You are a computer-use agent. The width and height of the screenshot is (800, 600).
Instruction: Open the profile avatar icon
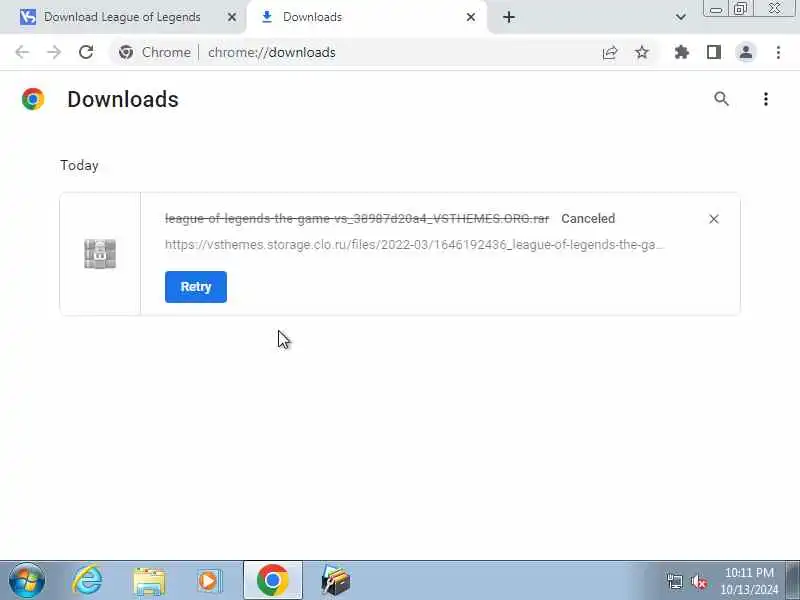[x=746, y=52]
